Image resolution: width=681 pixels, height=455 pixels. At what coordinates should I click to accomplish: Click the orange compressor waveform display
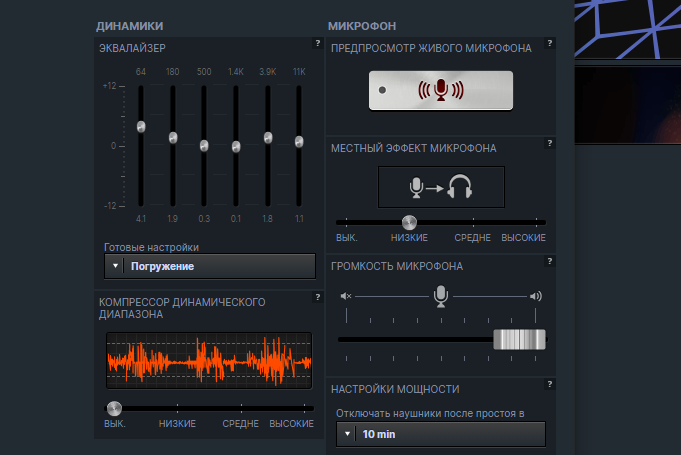209,361
